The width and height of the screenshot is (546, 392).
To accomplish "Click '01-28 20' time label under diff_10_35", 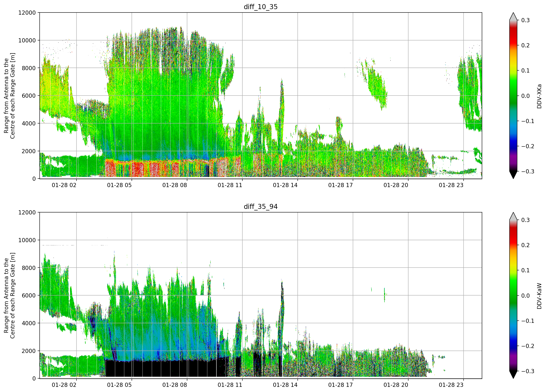I will pyautogui.click(x=396, y=185).
